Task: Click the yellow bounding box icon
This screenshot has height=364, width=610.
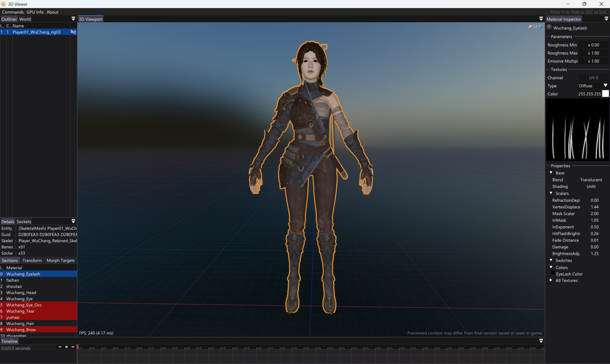Action: coord(535,27)
